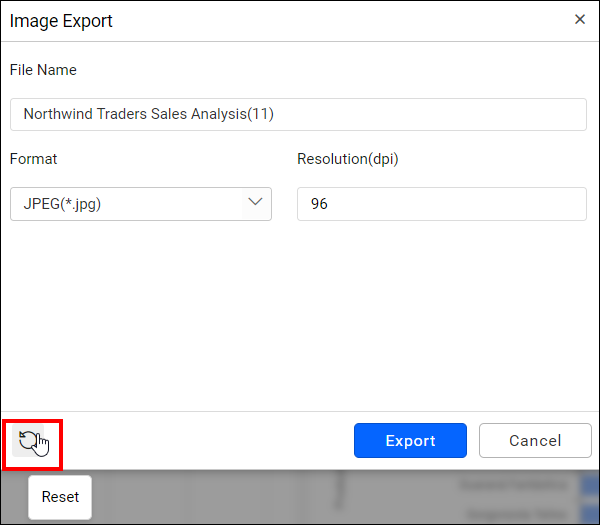Close the Image Export dialog with X
The image size is (600, 525).
click(580, 19)
